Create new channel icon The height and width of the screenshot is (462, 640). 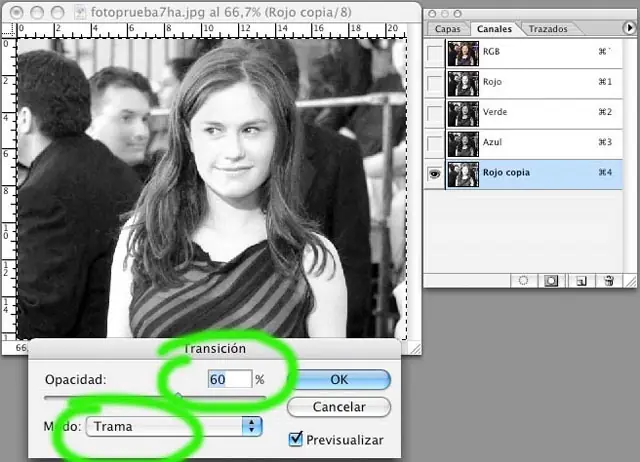click(x=581, y=281)
